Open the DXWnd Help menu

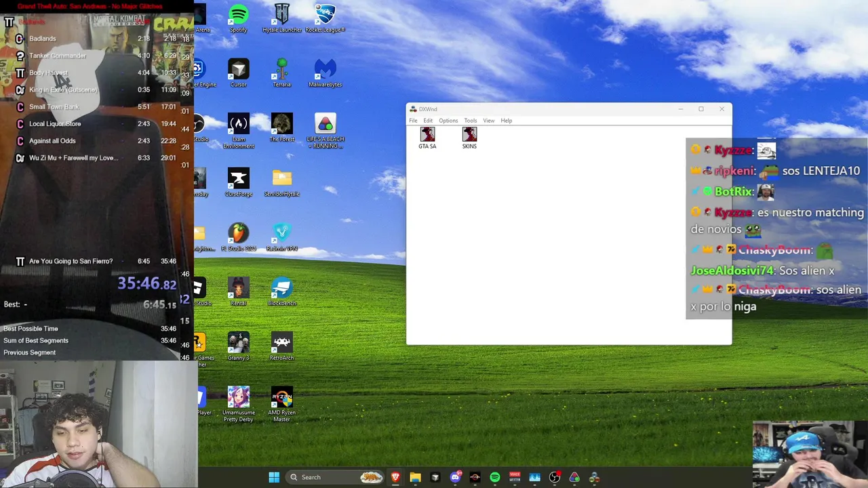tap(506, 121)
